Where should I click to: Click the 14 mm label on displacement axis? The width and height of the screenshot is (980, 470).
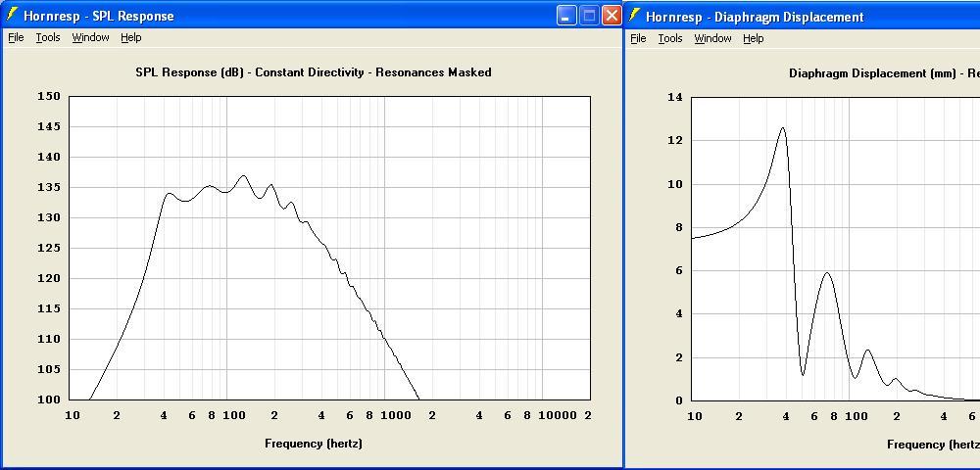[x=675, y=97]
